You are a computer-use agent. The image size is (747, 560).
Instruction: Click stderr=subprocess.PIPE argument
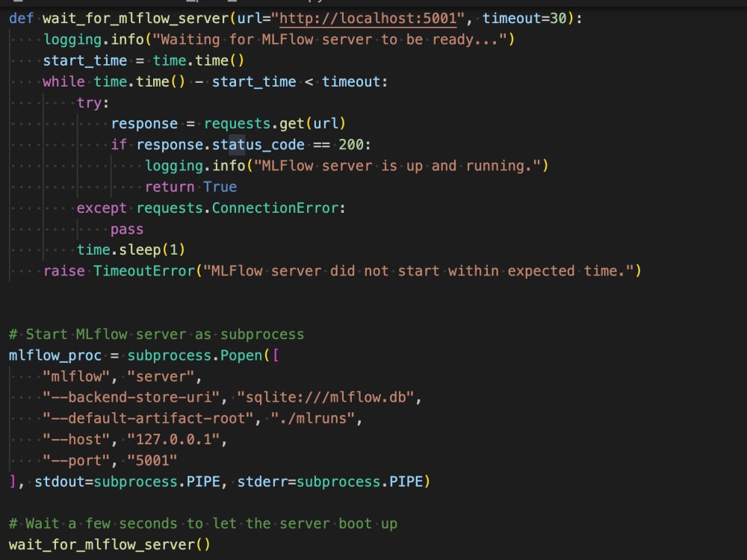[330, 482]
